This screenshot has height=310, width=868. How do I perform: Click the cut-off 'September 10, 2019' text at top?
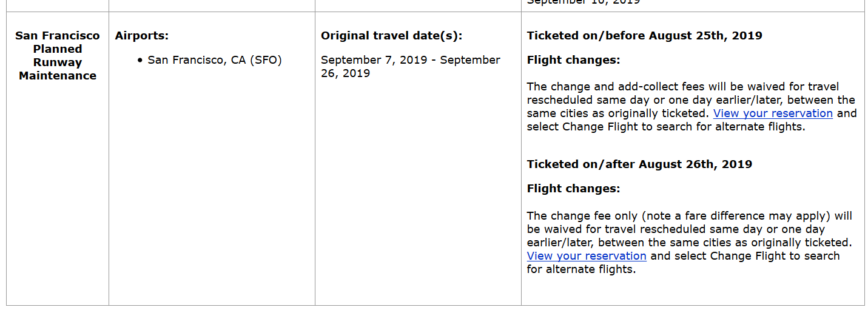click(x=583, y=2)
